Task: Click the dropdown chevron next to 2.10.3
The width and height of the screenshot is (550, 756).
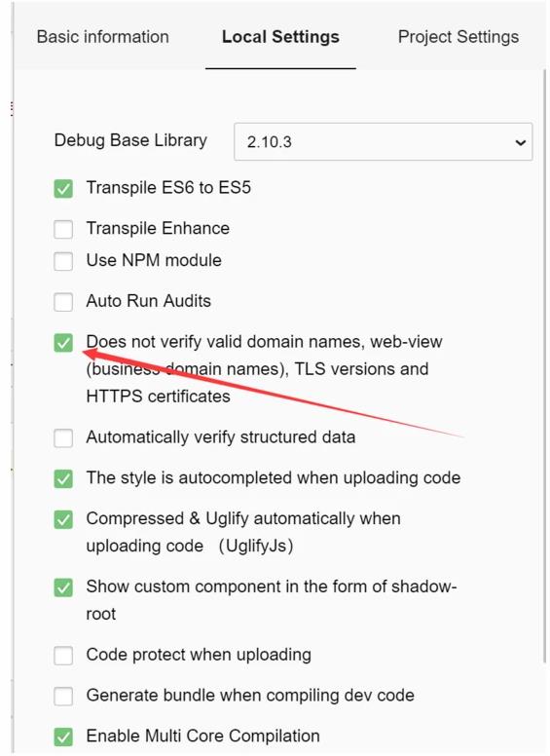Action: click(x=520, y=142)
